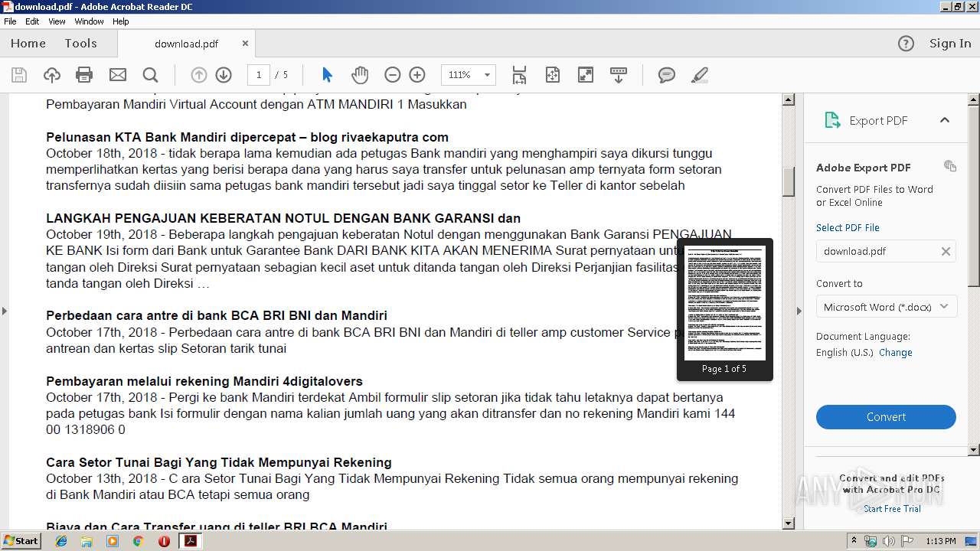Go to previous page arrow
The height and width of the screenshot is (551, 980).
[x=199, y=75]
